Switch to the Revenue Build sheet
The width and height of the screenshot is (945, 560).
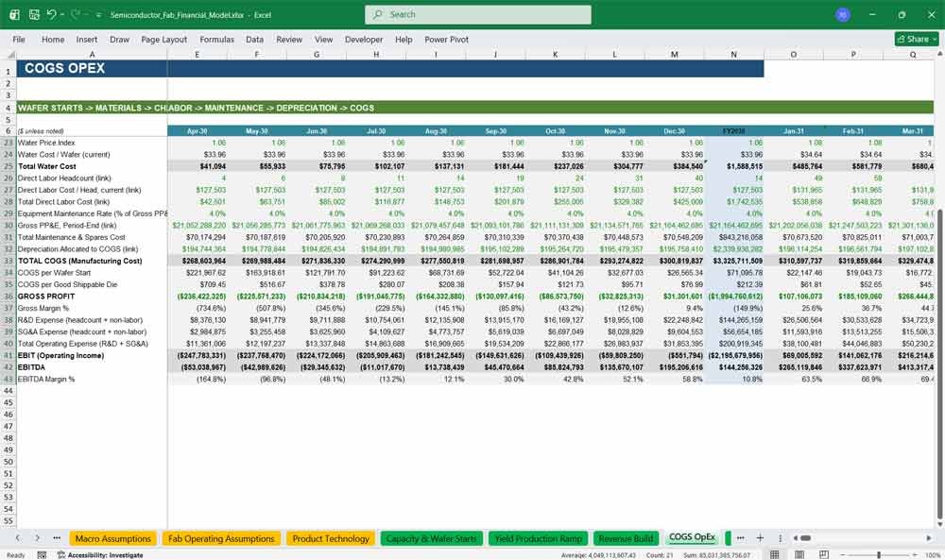(626, 538)
